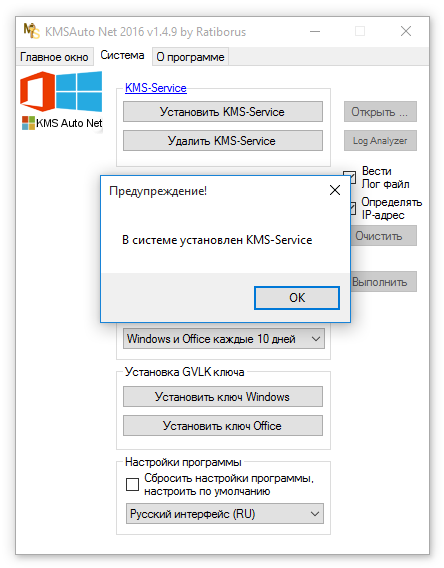Switch to the Главное окно tab
444x568 pixels.
tap(54, 57)
